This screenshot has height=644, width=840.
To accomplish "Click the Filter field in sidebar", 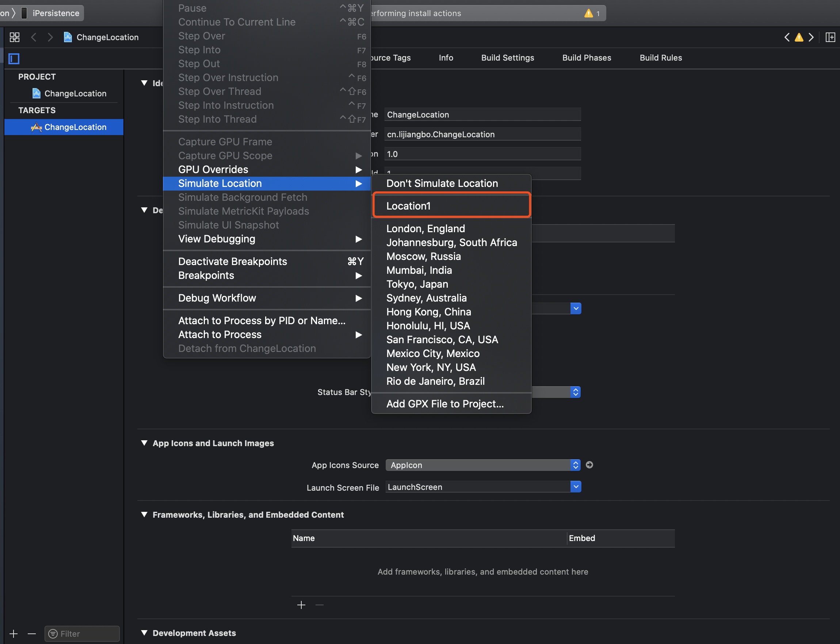I will [82, 634].
